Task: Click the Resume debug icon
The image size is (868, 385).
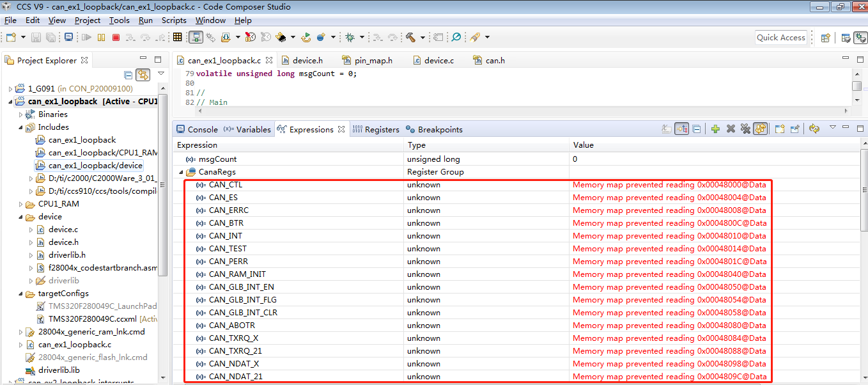Action: coord(86,37)
